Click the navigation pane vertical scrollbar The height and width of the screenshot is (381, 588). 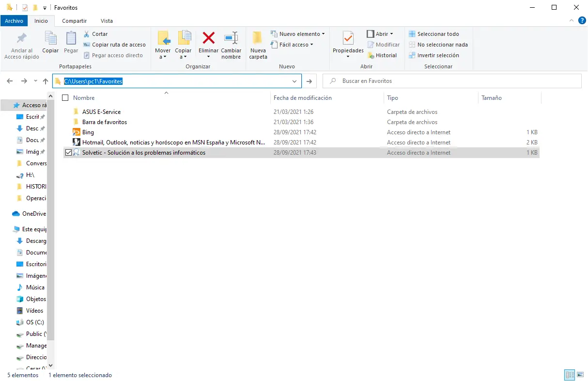[x=51, y=219]
